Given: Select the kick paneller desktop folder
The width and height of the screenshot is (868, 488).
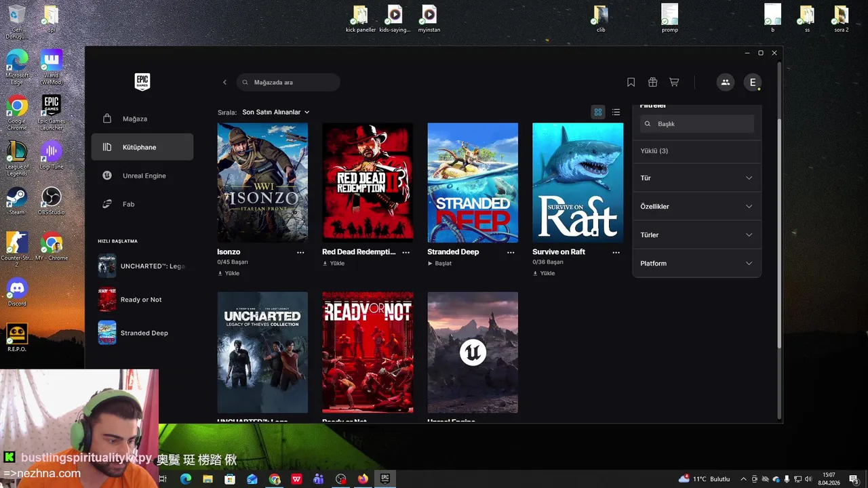Looking at the screenshot, I should 360,19.
